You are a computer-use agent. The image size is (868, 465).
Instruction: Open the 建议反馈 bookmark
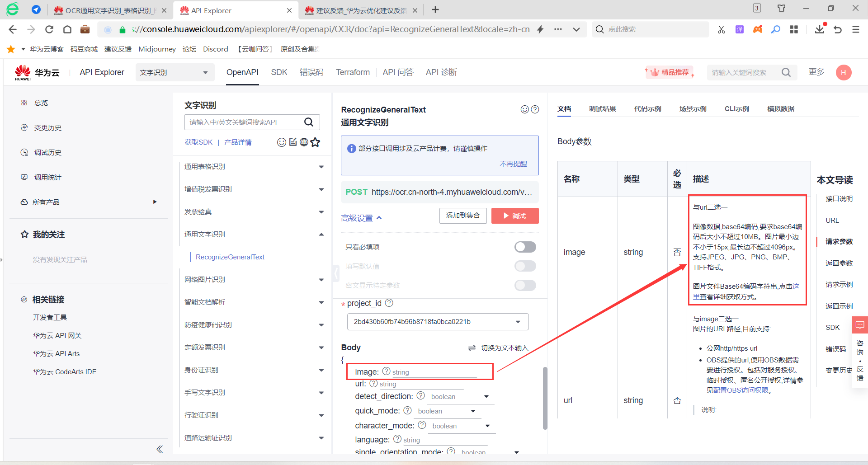pos(118,49)
